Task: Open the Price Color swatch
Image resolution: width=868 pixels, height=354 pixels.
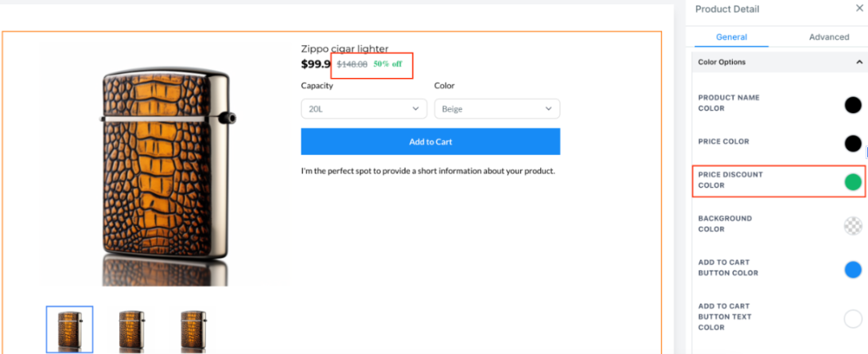Action: coord(853,143)
